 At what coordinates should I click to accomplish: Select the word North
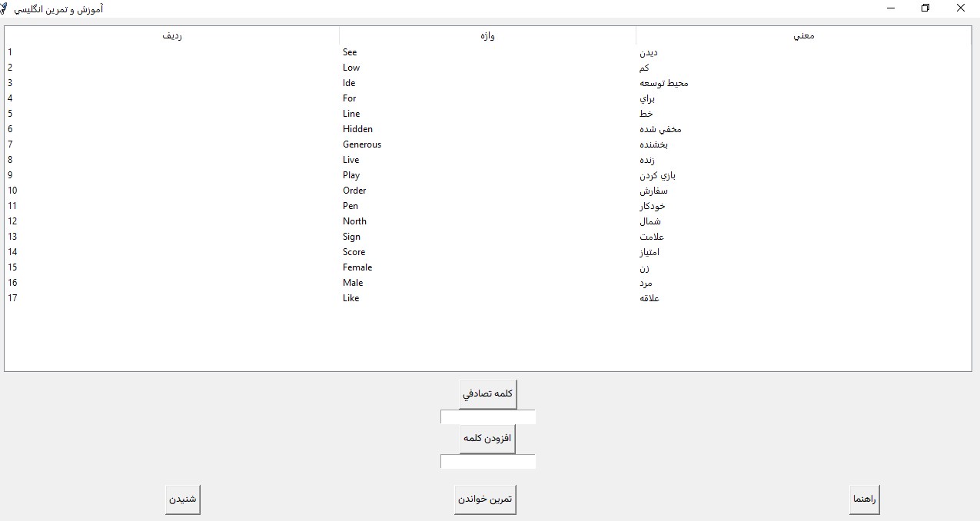(354, 221)
